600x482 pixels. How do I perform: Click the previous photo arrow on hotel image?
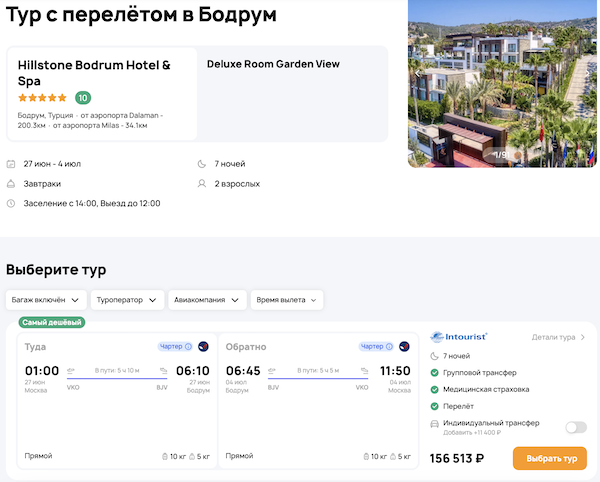point(418,71)
